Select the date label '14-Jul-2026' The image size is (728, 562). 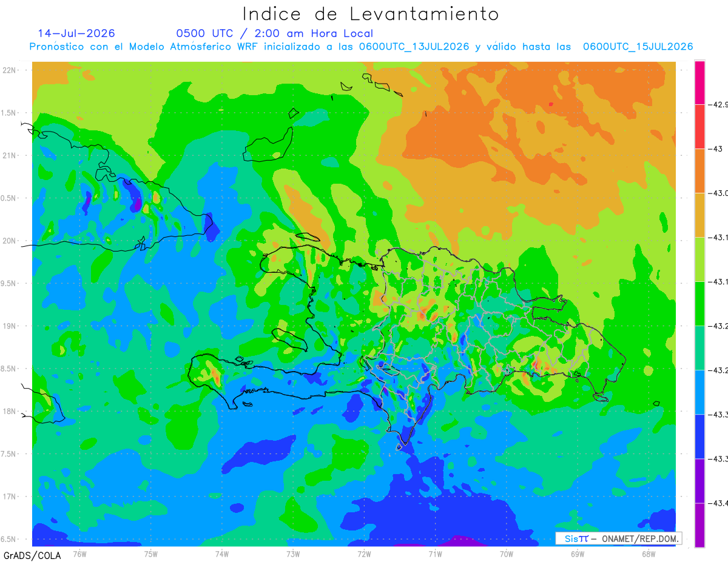[76, 33]
